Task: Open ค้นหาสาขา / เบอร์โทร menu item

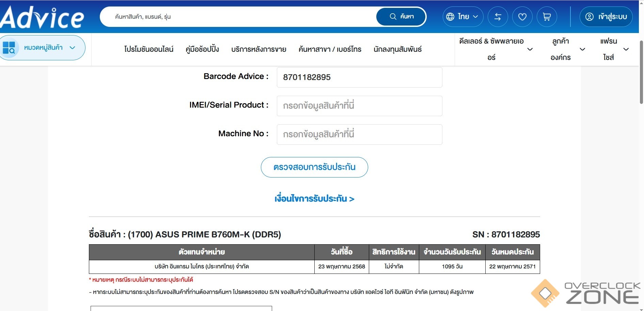Action: coord(330,49)
